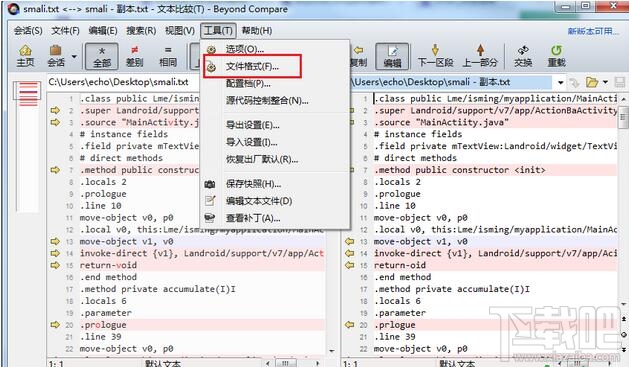
Task: Open the 会话 toolbar dropdown arrow
Action: (x=74, y=57)
